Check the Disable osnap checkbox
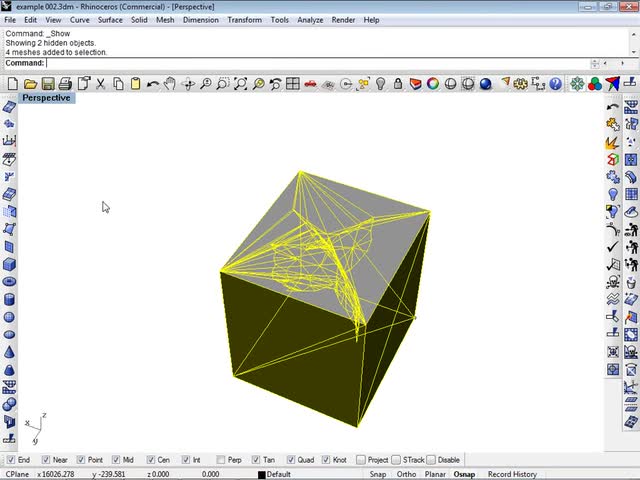The image size is (640, 480). click(431, 460)
